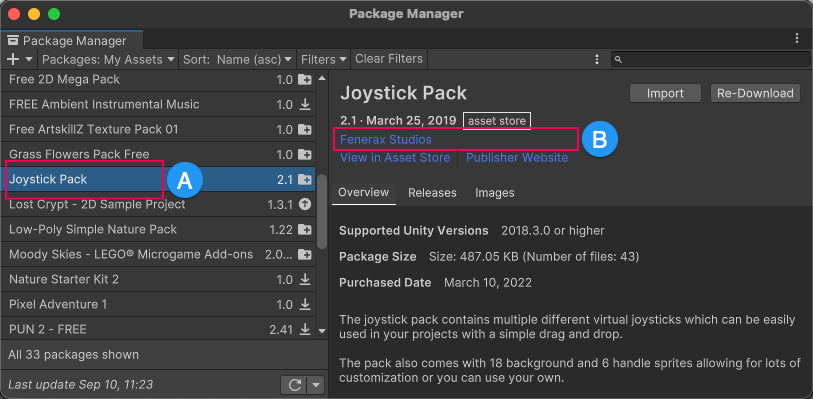Click the Clear Filters button

tap(389, 59)
